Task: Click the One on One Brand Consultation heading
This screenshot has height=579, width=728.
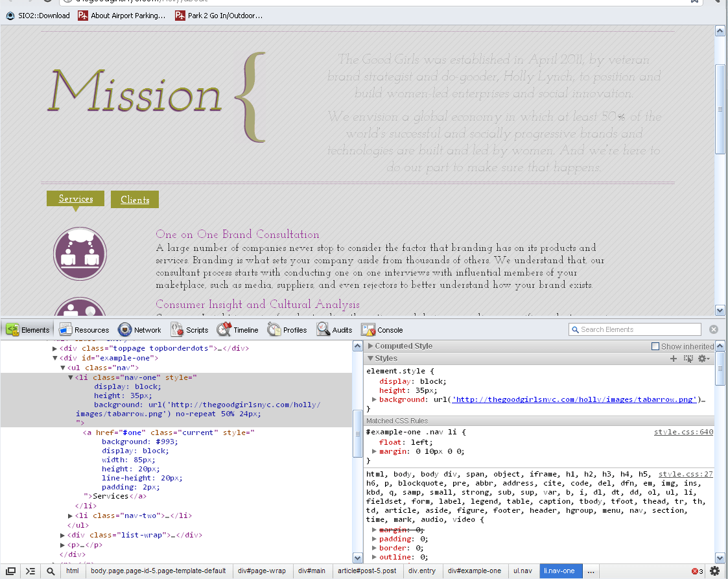Action: coord(237,234)
